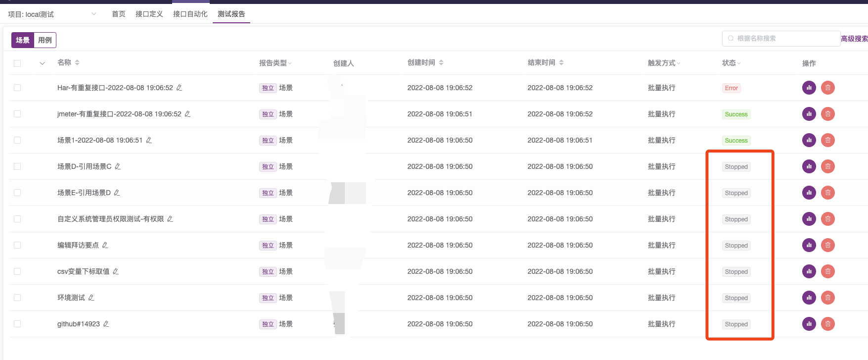The image size is (868, 360).
Task: Click Success status of jmeter-有重复接口 row
Action: pyautogui.click(x=736, y=114)
